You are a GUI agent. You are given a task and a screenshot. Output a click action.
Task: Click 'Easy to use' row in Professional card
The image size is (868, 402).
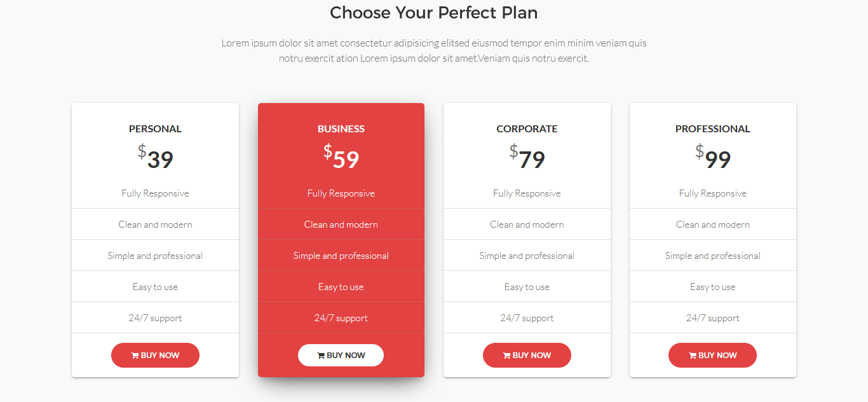(713, 287)
